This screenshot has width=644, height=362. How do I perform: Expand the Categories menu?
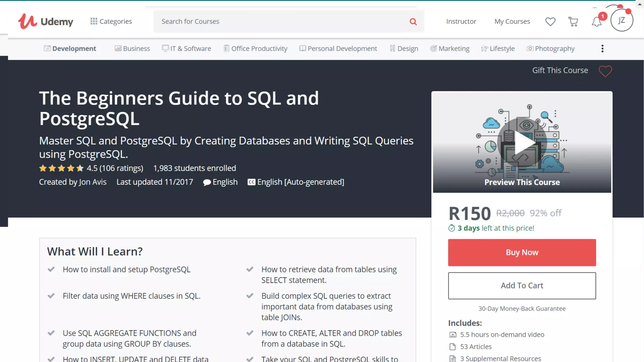click(111, 21)
